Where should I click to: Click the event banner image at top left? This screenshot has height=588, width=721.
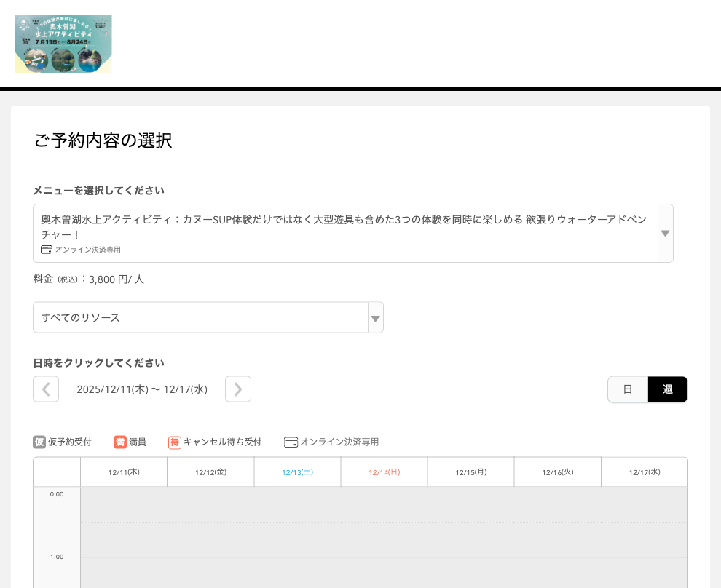click(63, 43)
